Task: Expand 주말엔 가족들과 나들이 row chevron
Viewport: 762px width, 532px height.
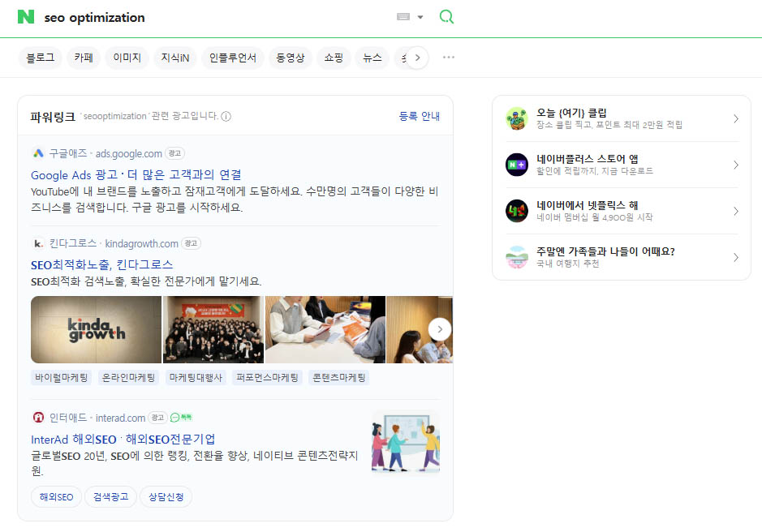Action: point(736,257)
